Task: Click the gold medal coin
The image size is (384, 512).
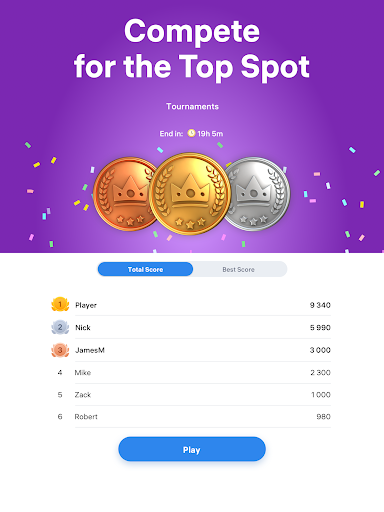Action: 190,194
